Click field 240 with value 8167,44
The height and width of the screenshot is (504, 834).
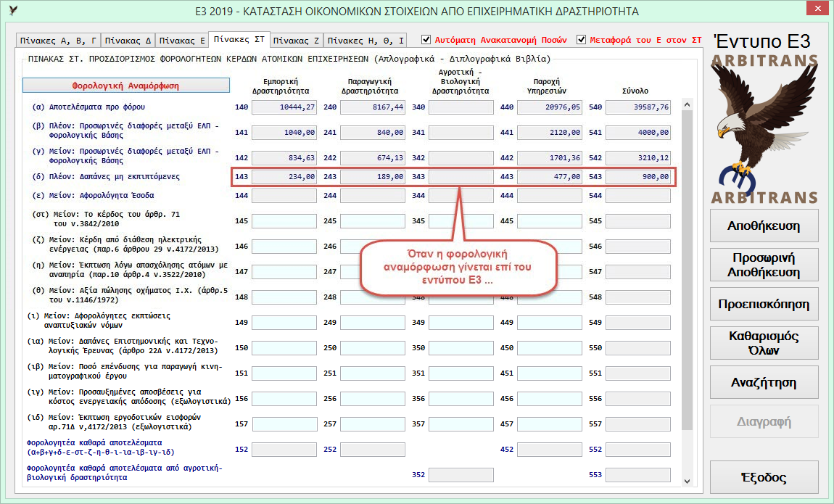373,107
